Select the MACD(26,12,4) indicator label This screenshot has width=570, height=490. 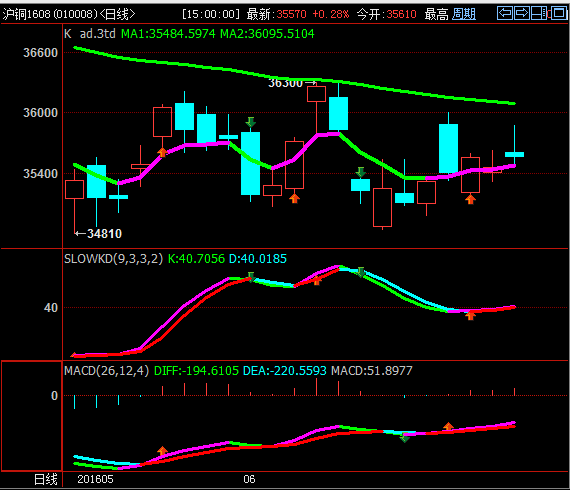[x=107, y=371]
